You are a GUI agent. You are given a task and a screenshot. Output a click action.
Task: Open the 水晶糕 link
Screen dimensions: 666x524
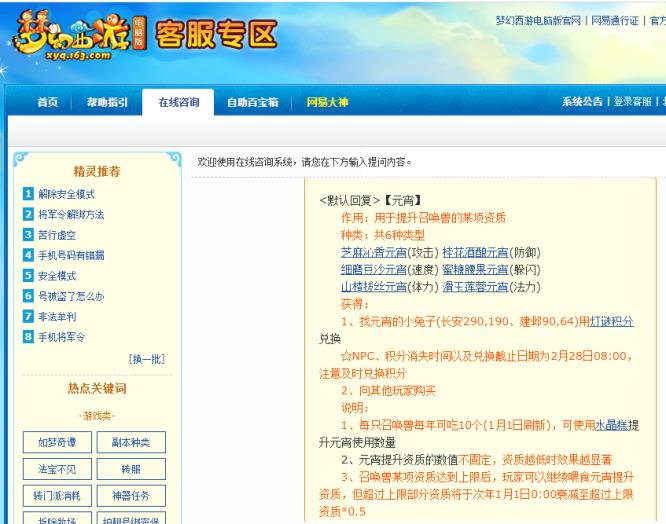(612, 425)
